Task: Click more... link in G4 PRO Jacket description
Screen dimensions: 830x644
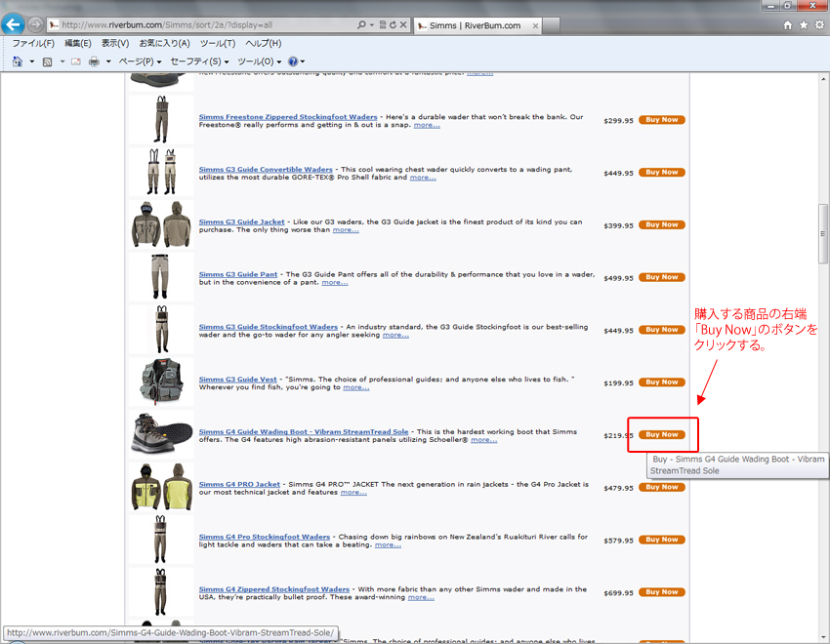Action: (x=353, y=492)
